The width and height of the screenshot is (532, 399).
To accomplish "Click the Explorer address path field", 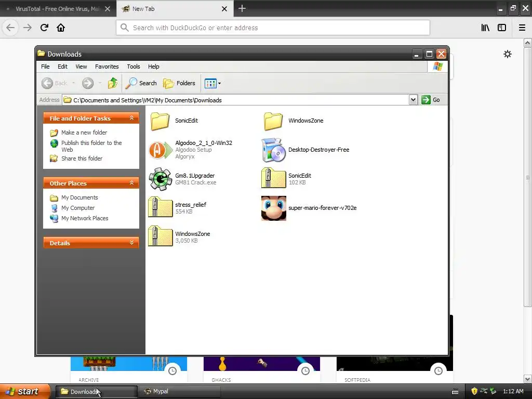I will coord(236,100).
